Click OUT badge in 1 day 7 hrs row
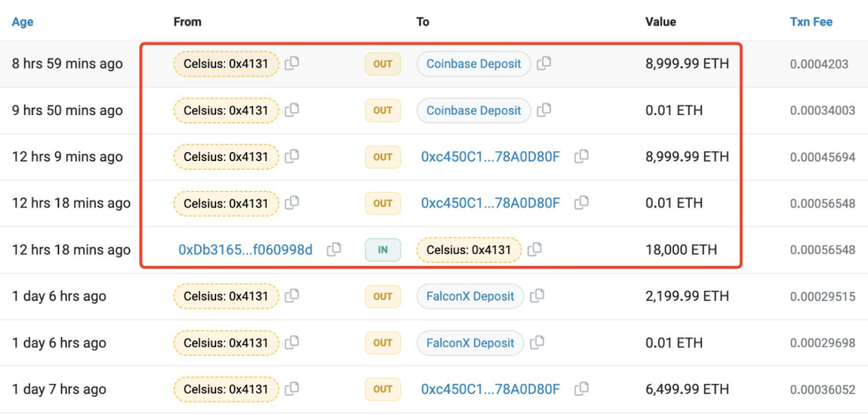 tap(383, 389)
